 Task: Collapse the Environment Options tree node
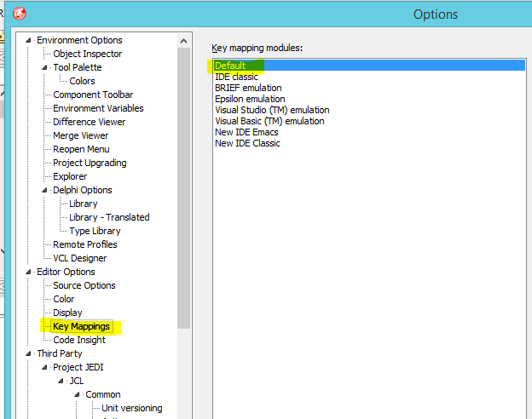28,40
